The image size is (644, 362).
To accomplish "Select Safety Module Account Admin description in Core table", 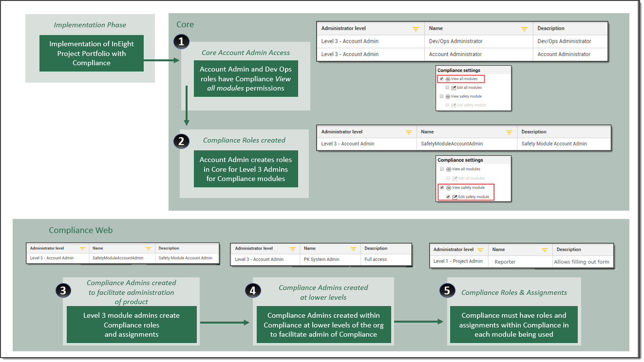I will 554,144.
